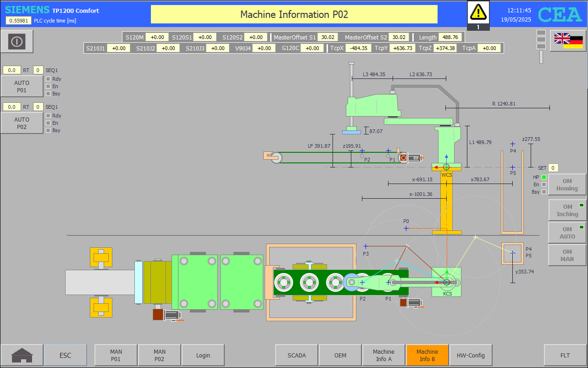Image resolution: width=588 pixels, height=368 pixels.
Task: Click the power standby icon button
Action: point(17,41)
